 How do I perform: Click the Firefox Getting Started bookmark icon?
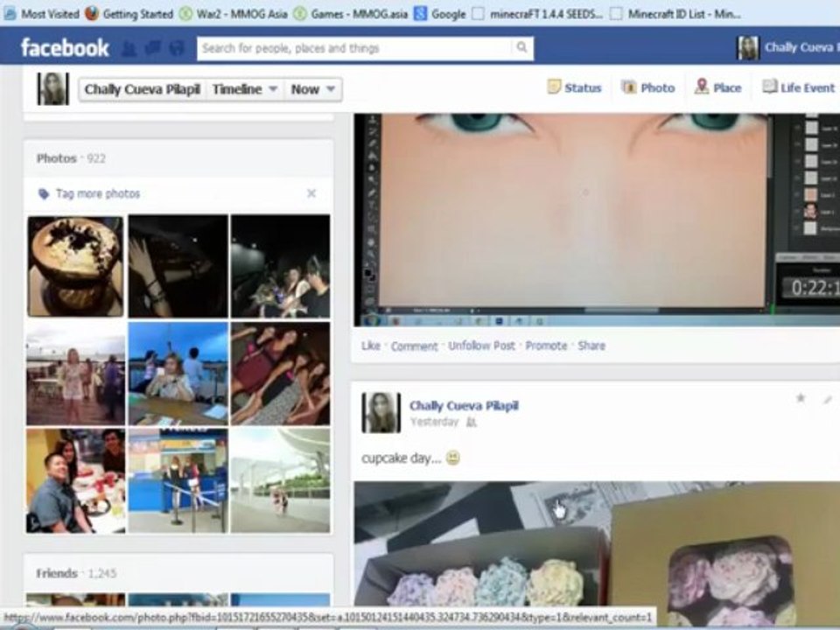(92, 13)
